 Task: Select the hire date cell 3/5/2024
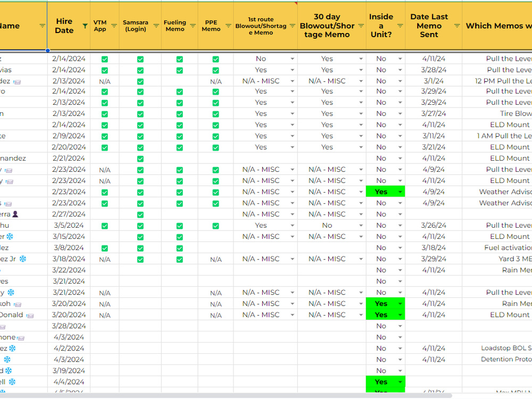pyautogui.click(x=69, y=225)
